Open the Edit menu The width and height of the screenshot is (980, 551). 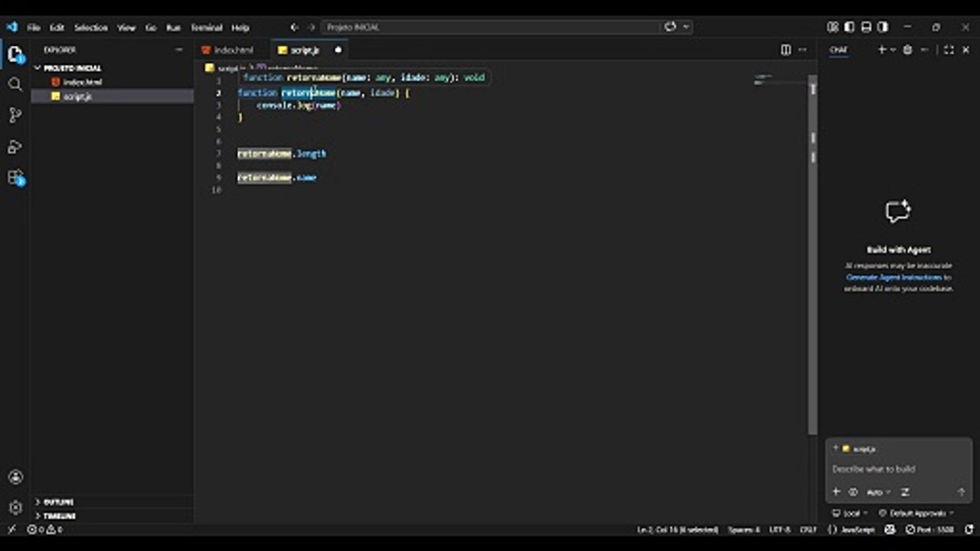click(x=57, y=28)
